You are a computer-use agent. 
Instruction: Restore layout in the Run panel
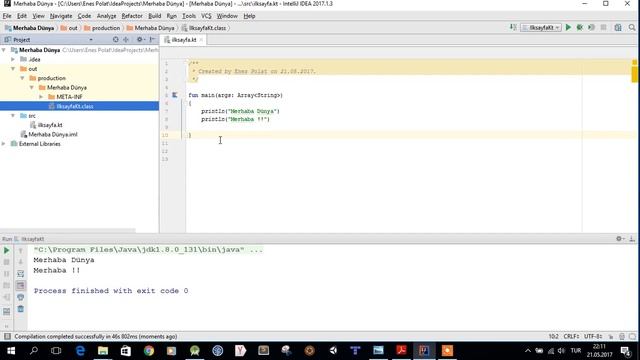click(7, 312)
